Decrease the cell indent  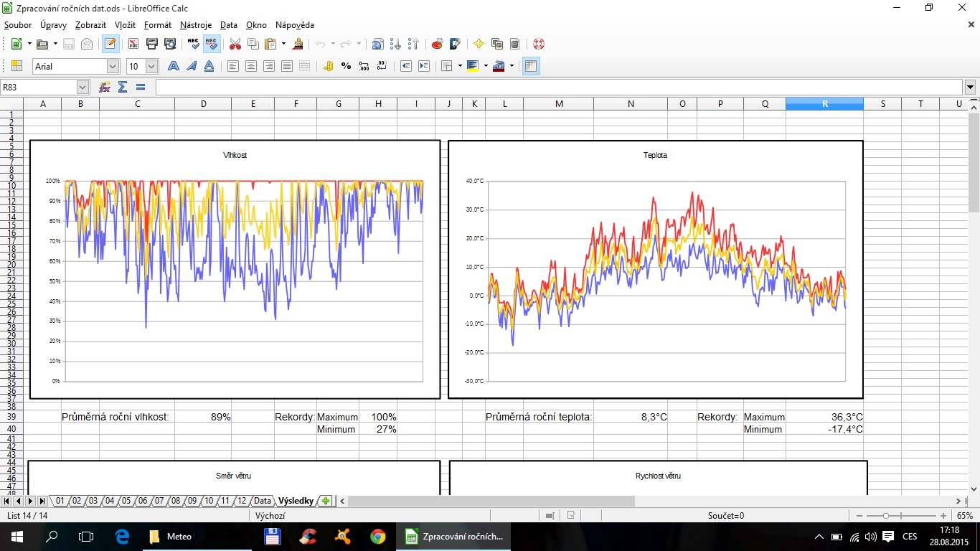click(406, 66)
